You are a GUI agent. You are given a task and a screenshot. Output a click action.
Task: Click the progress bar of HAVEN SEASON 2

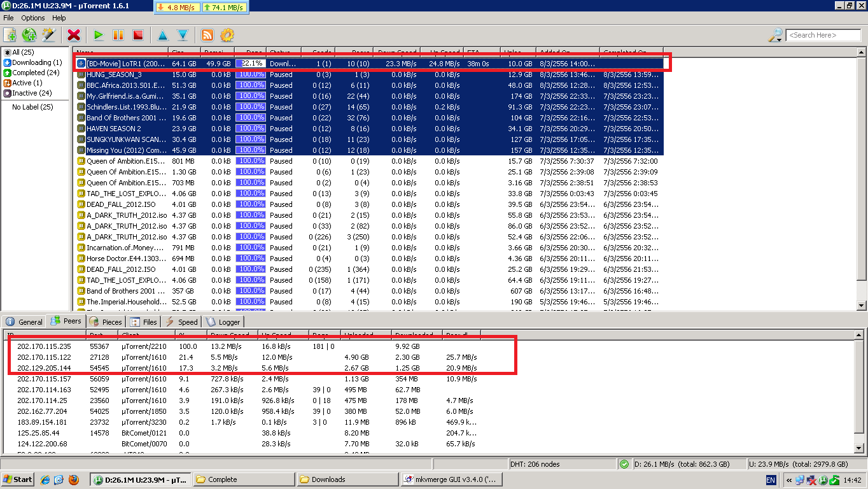[x=250, y=129]
